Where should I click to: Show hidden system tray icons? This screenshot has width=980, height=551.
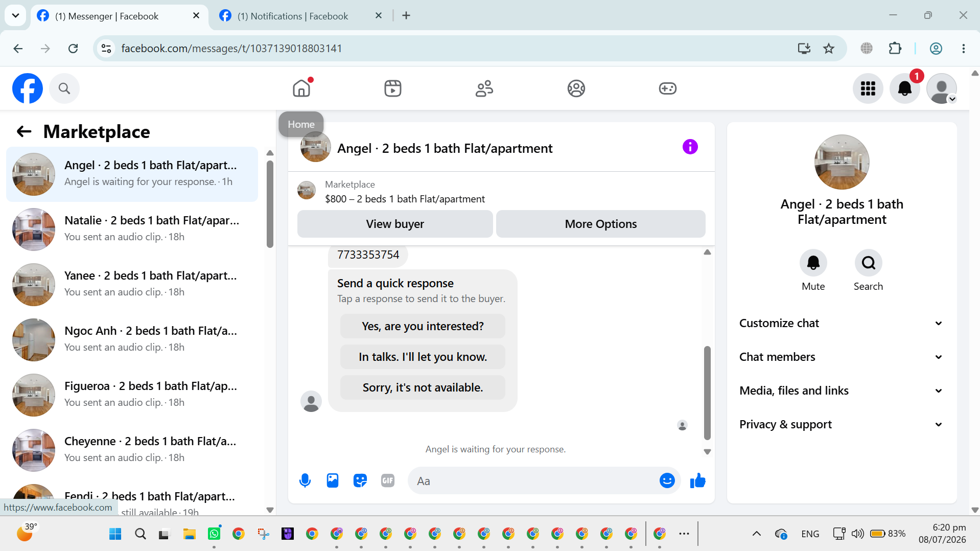tap(757, 534)
